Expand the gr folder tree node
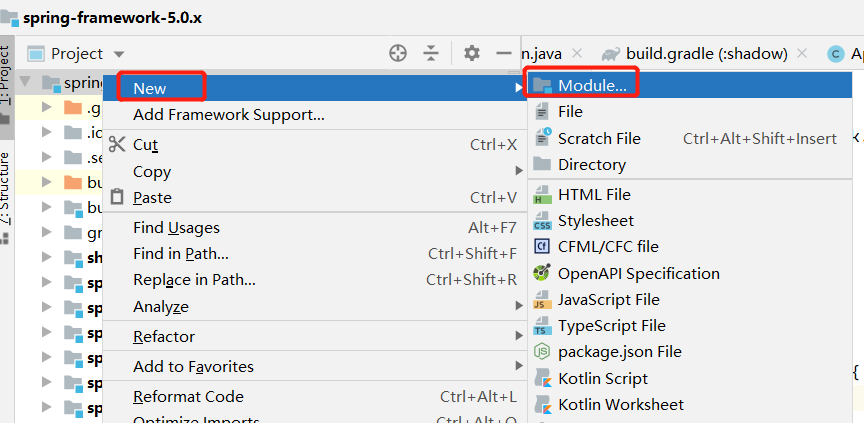Image resolution: width=864 pixels, height=423 pixels. pyautogui.click(x=47, y=232)
